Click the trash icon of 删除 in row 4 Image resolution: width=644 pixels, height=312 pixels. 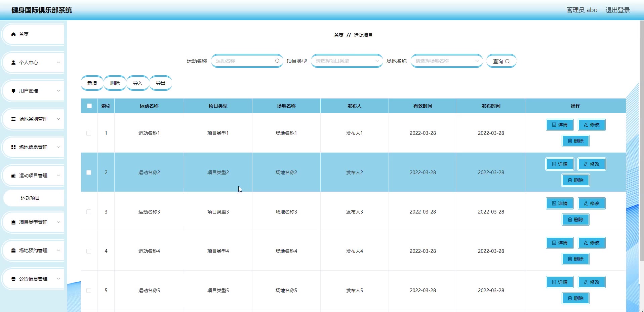(x=570, y=259)
